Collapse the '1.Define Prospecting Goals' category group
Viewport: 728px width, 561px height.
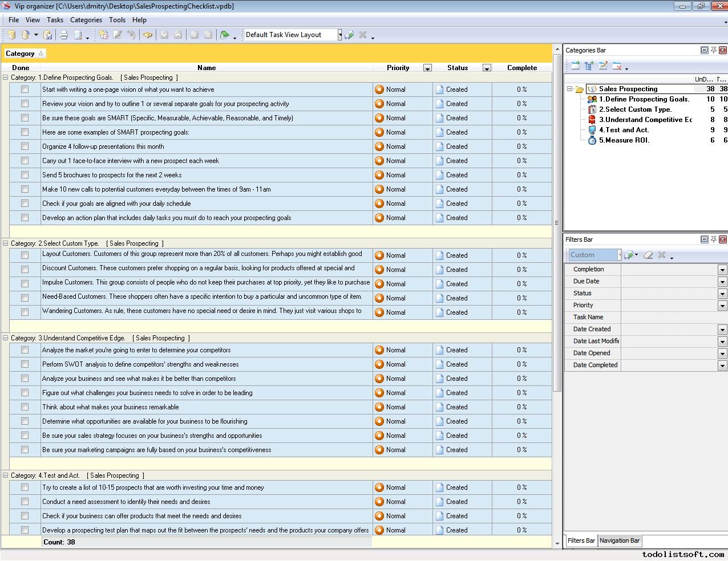tap(6, 78)
